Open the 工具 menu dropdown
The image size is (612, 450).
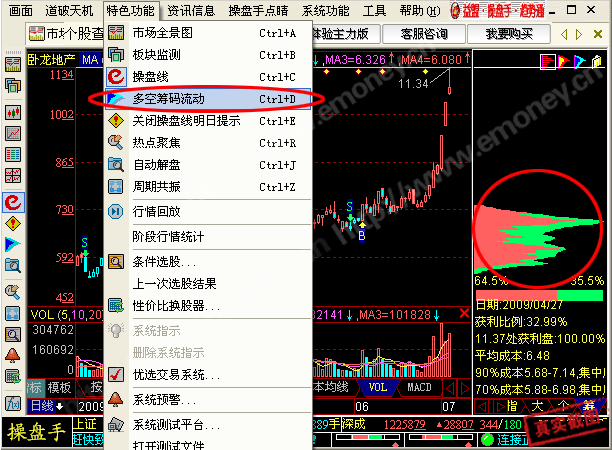tap(374, 10)
